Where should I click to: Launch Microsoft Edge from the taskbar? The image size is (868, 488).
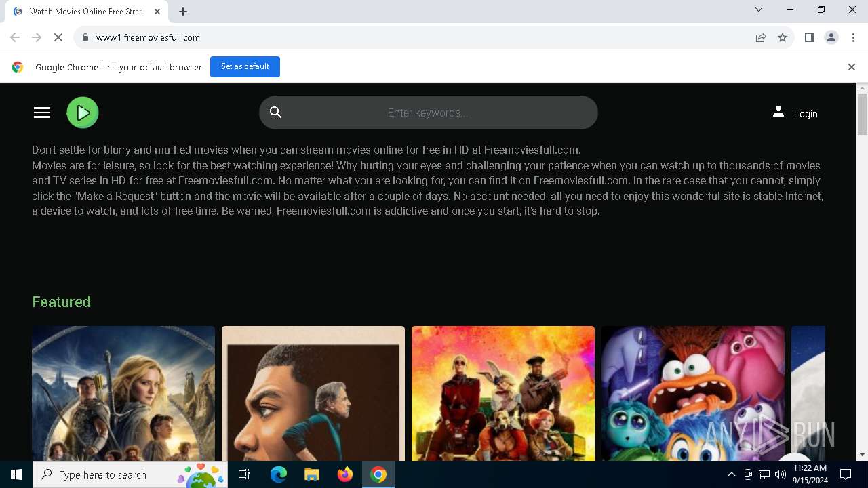click(279, 474)
